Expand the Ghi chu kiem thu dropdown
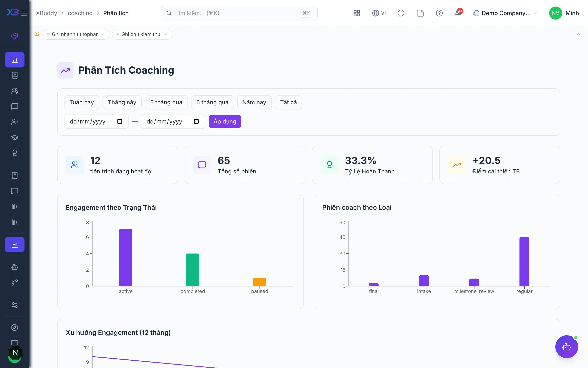Viewport: 588px width, 368px height. [x=142, y=34]
